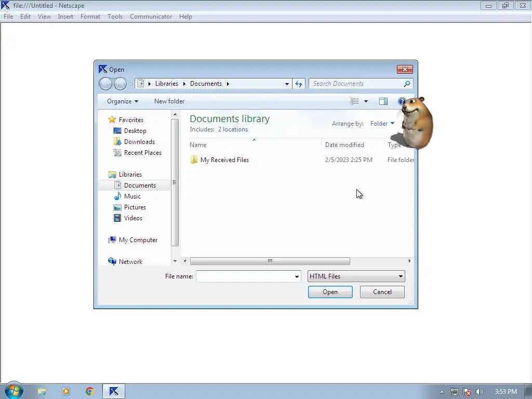The width and height of the screenshot is (532, 399).
Task: Select Network in the navigation pane
Action: (130, 262)
